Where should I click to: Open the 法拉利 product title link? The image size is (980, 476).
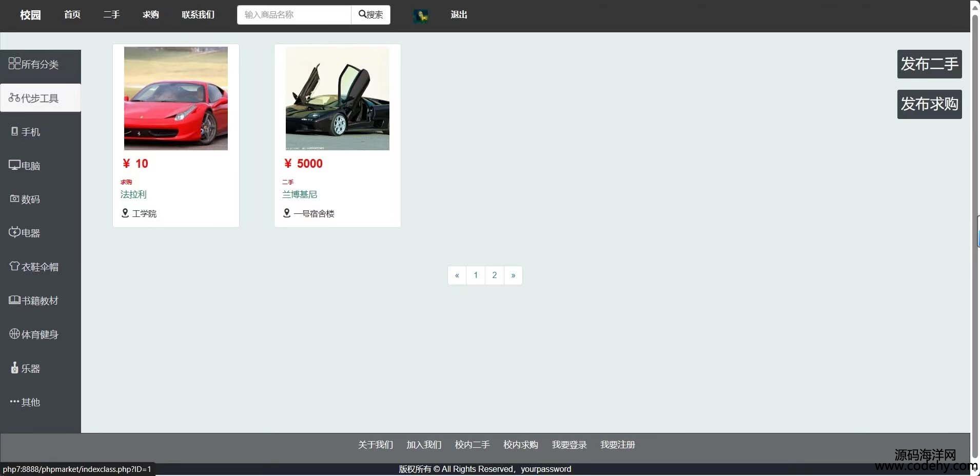click(x=133, y=194)
